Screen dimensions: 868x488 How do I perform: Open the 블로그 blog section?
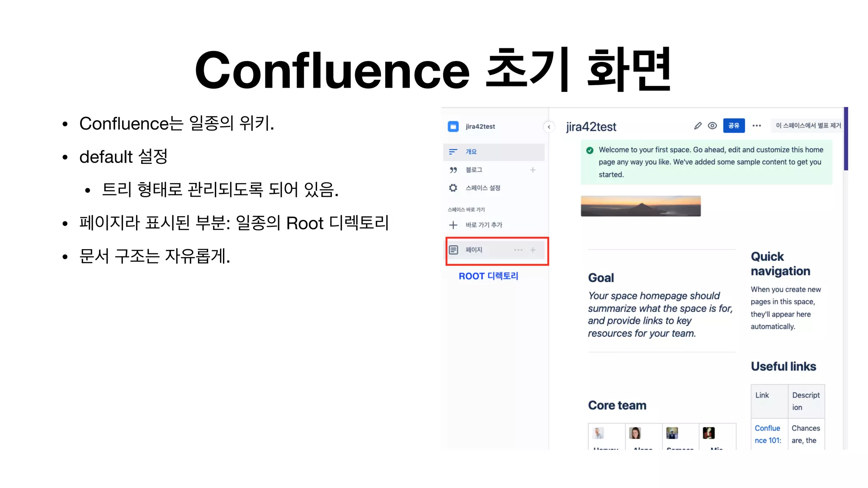click(x=474, y=170)
